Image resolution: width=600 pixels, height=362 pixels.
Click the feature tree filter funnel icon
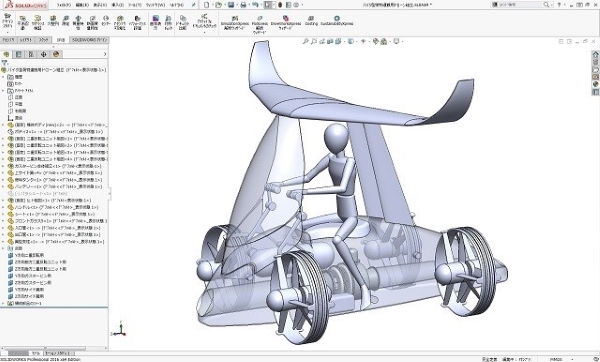[x=5, y=63]
